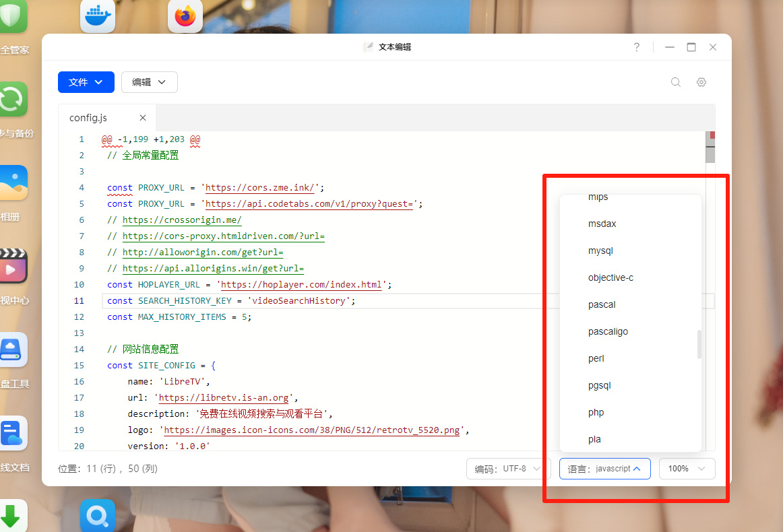Image resolution: width=783 pixels, height=532 pixels.
Task: Select objective-c from language list
Action: 610,278
